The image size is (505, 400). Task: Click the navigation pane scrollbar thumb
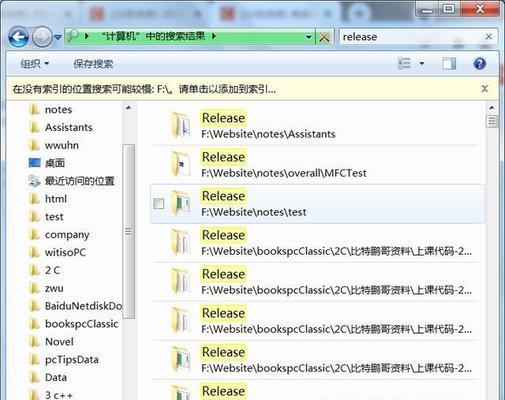click(x=129, y=231)
